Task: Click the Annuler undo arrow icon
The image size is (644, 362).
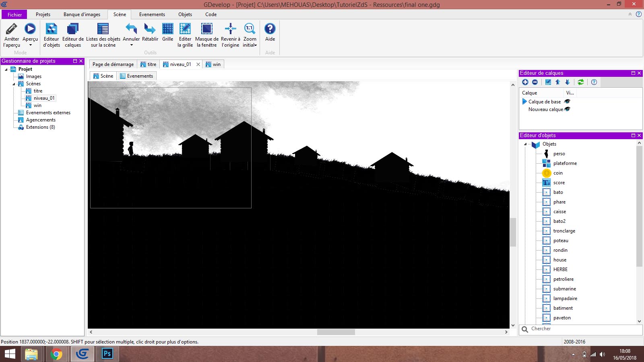Action: (131, 29)
